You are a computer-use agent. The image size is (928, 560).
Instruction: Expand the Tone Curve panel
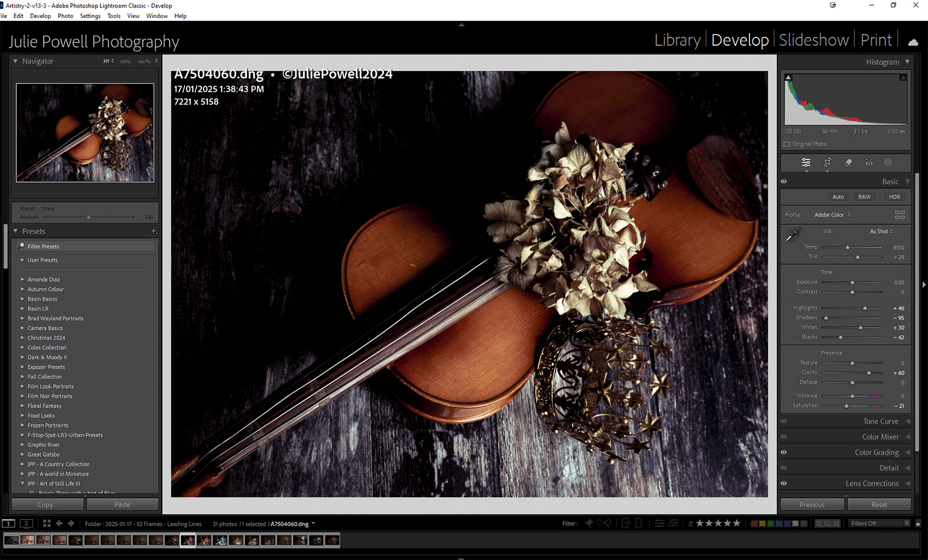880,421
